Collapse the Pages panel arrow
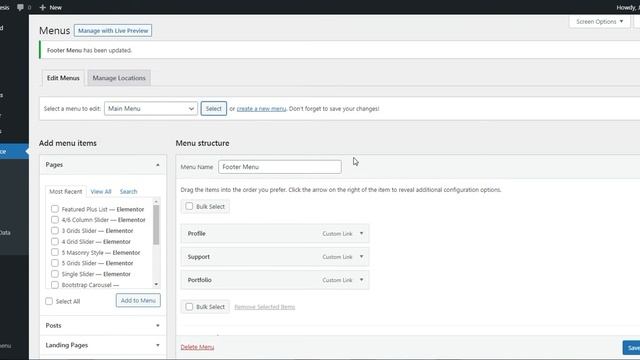 (158, 165)
